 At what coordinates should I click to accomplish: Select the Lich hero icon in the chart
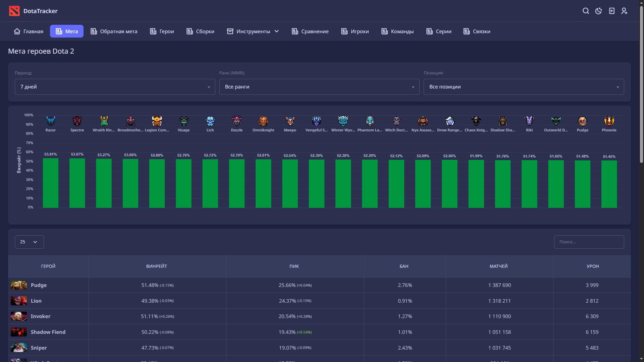(210, 121)
